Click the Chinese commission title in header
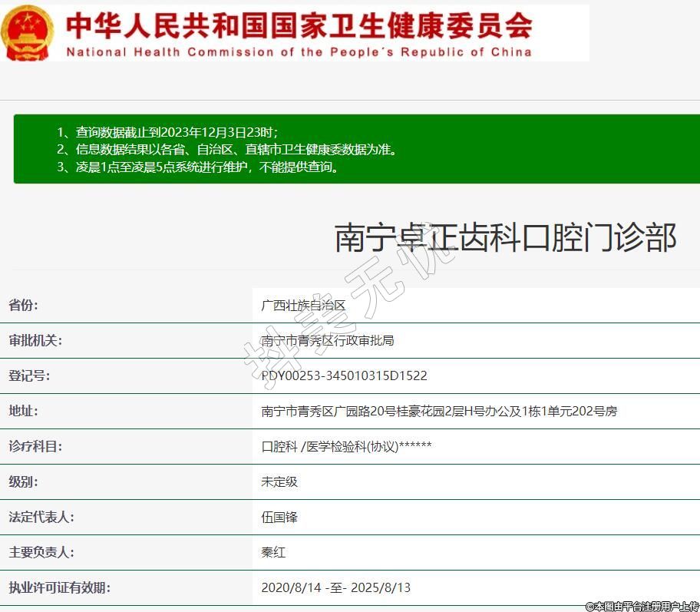 (299, 25)
